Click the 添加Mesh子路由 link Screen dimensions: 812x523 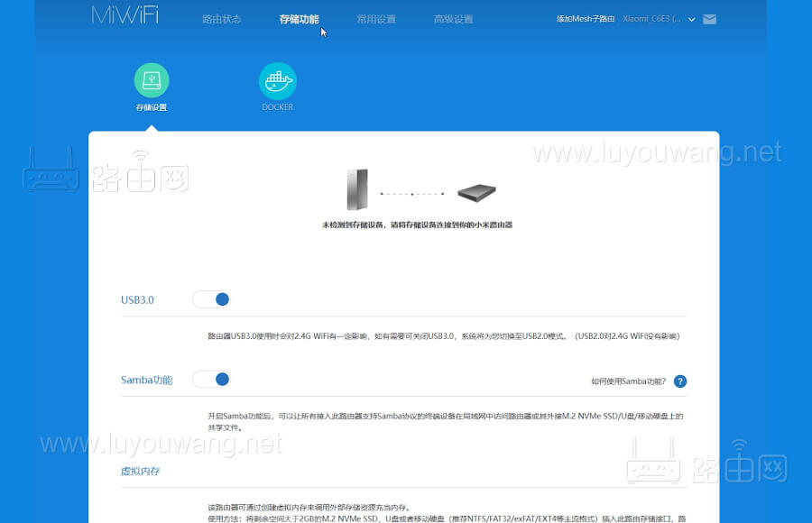[x=585, y=17]
